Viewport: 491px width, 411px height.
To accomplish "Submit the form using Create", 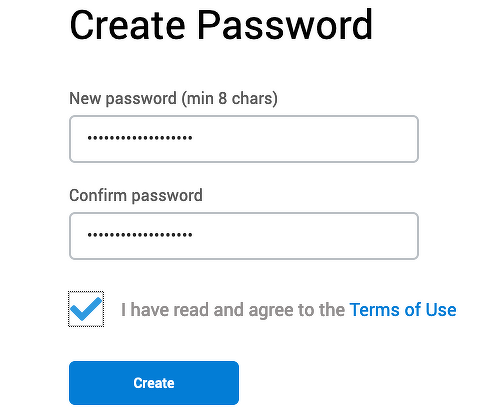I will click(x=154, y=383).
